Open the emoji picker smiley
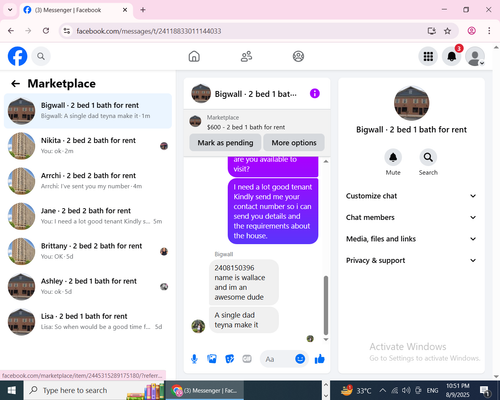The width and height of the screenshot is (500, 400). tap(300, 359)
